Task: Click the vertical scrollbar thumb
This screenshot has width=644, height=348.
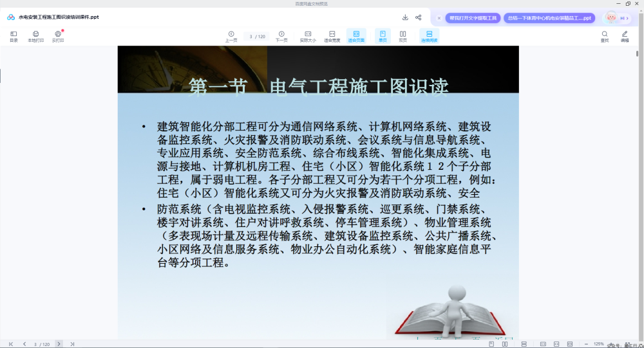Action: pos(637,53)
